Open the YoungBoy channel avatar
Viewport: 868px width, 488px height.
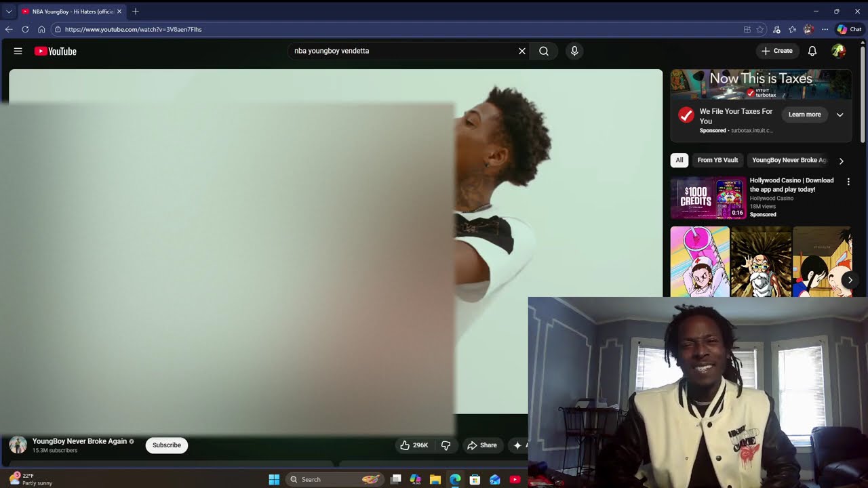pyautogui.click(x=18, y=445)
